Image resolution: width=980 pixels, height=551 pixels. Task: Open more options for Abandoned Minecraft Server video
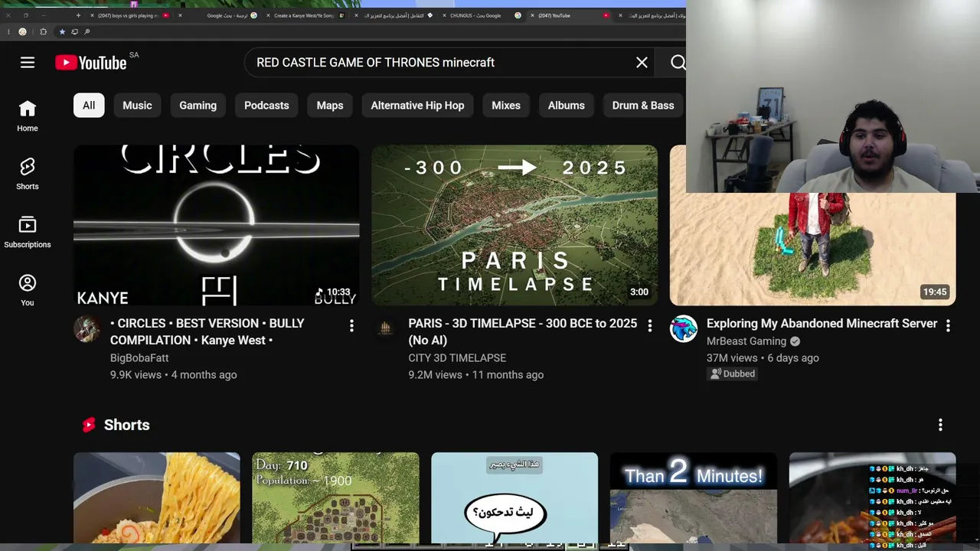click(948, 326)
